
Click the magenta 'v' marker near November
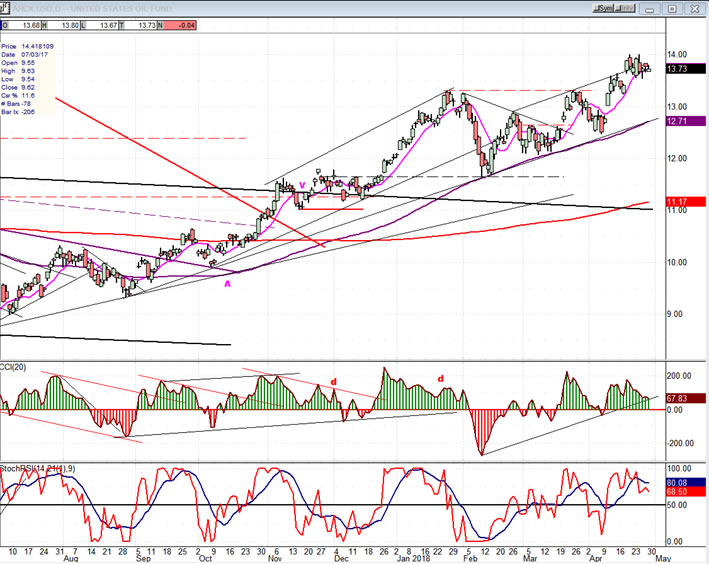[x=302, y=185]
